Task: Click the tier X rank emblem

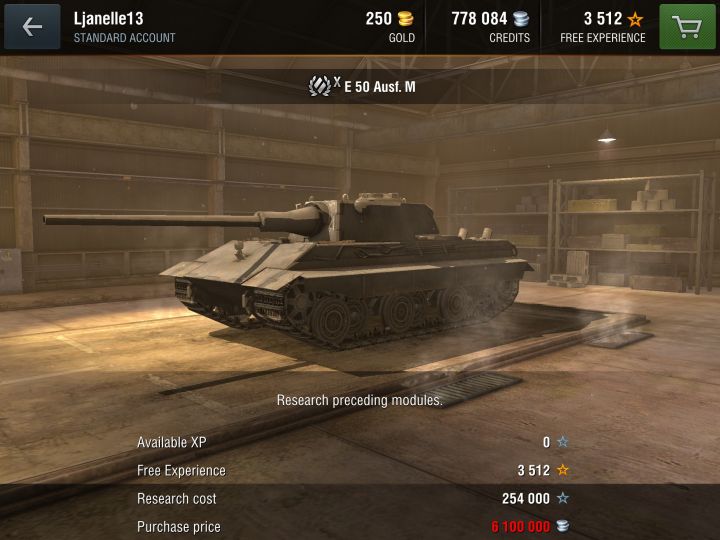Action: [320, 86]
